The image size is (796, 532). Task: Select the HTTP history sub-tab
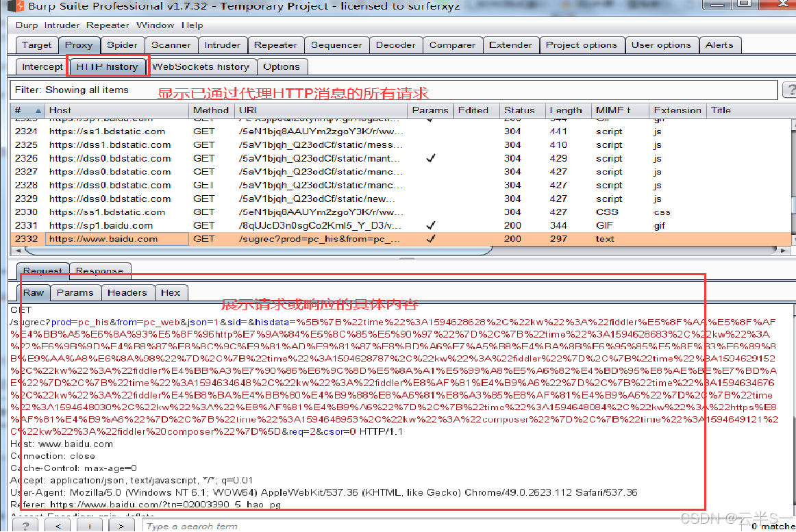[x=107, y=66]
